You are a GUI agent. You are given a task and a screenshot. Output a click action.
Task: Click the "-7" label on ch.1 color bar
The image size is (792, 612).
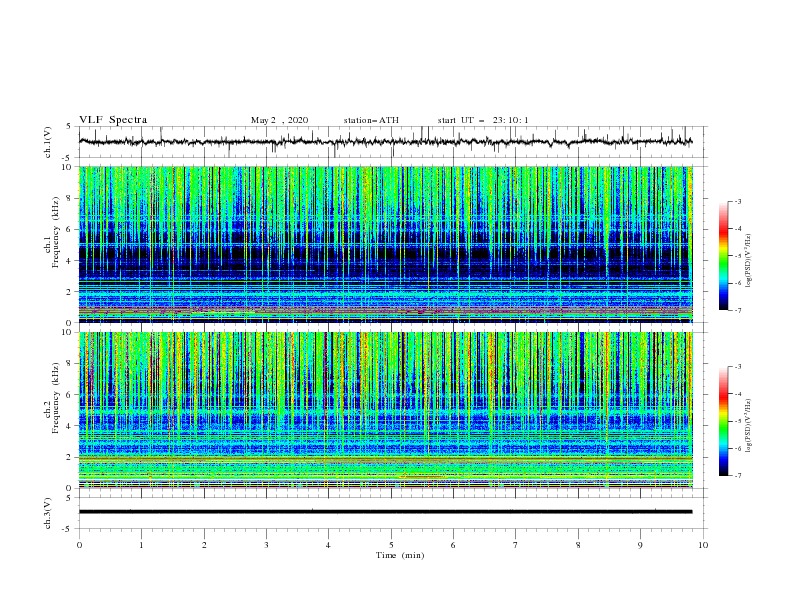[737, 310]
